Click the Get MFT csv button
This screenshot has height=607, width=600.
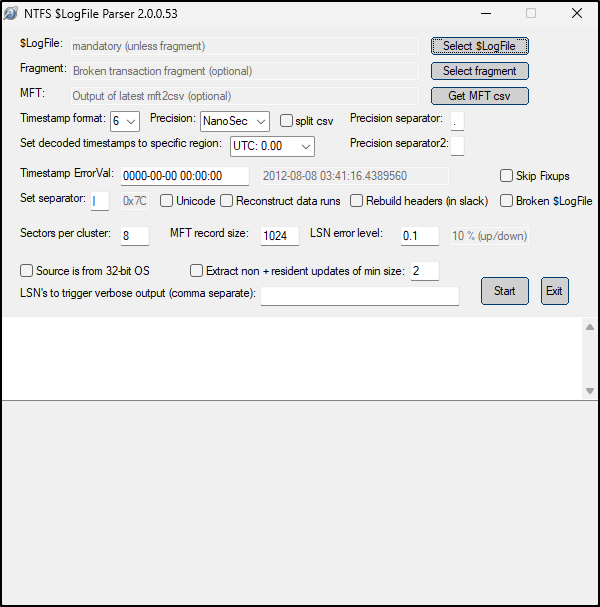[x=480, y=96]
